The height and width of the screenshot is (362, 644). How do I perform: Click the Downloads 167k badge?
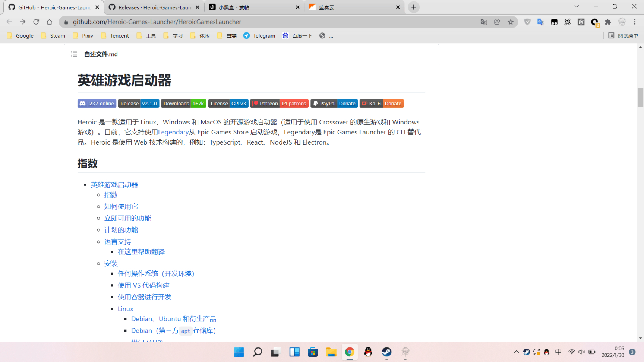point(184,104)
